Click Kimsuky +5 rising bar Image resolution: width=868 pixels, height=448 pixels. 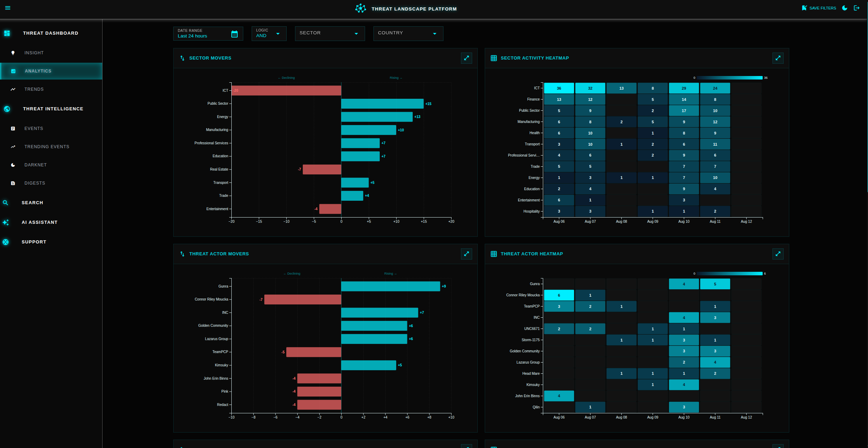369,365
